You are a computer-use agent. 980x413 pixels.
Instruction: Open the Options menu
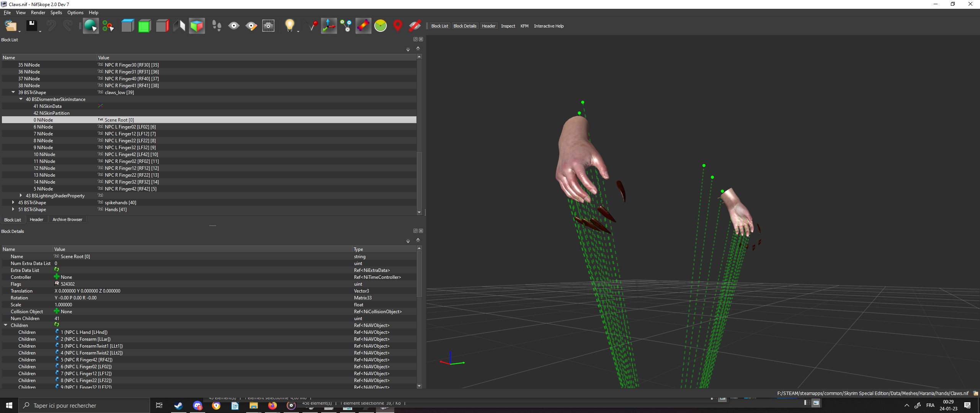click(x=75, y=13)
